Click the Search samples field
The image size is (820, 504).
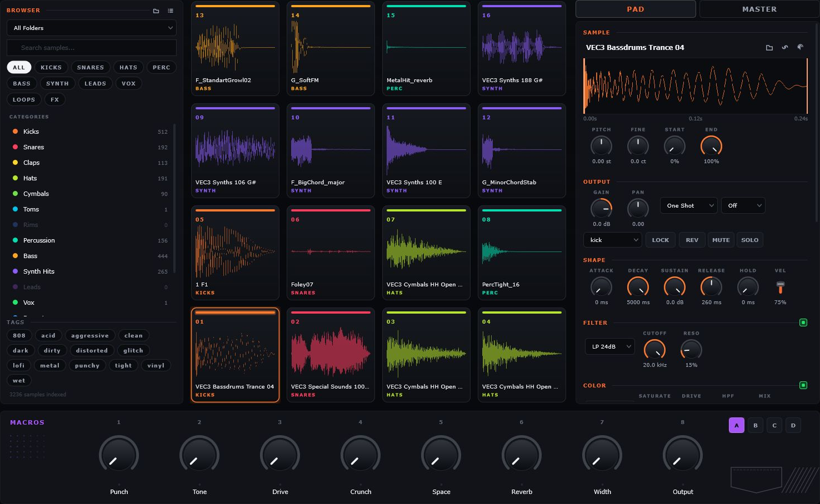92,48
